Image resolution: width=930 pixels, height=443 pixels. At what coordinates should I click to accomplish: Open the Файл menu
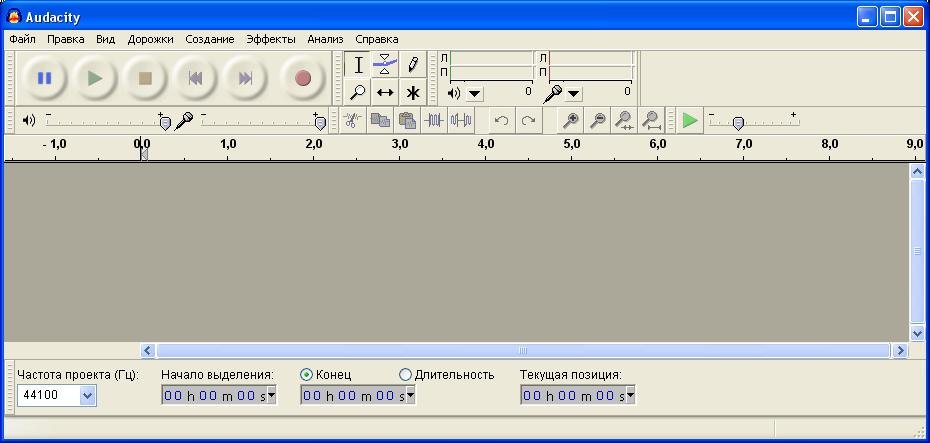[x=23, y=39]
